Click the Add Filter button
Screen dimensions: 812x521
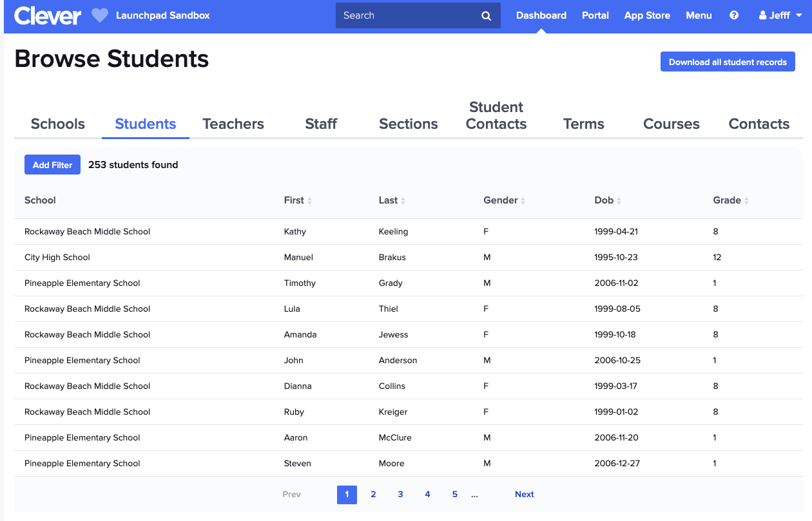[52, 164]
